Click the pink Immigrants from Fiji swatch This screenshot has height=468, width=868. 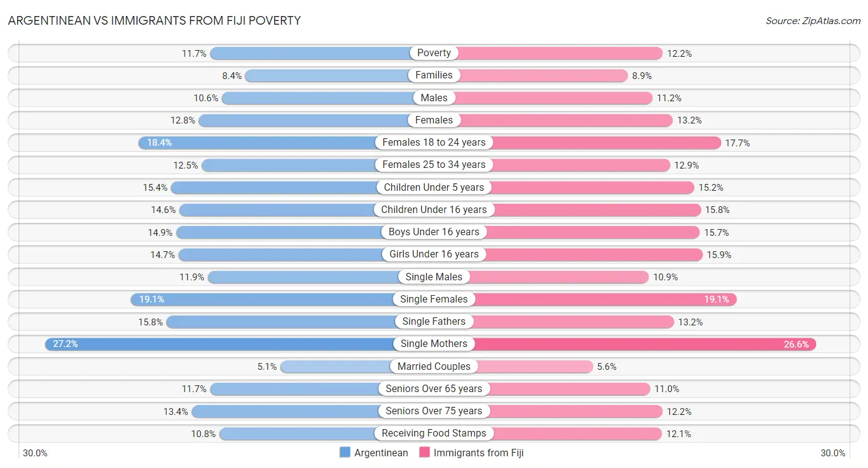click(425, 453)
